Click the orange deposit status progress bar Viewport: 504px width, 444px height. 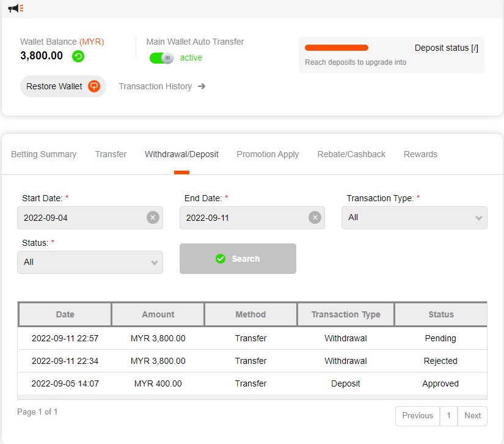(x=337, y=48)
